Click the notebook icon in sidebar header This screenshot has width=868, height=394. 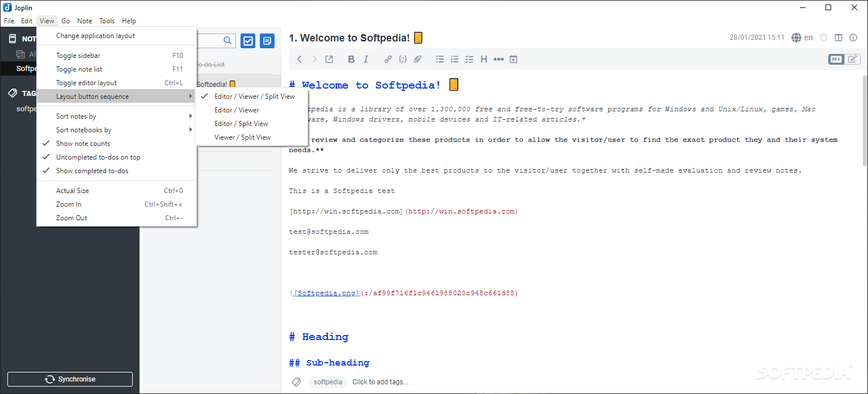(12, 39)
